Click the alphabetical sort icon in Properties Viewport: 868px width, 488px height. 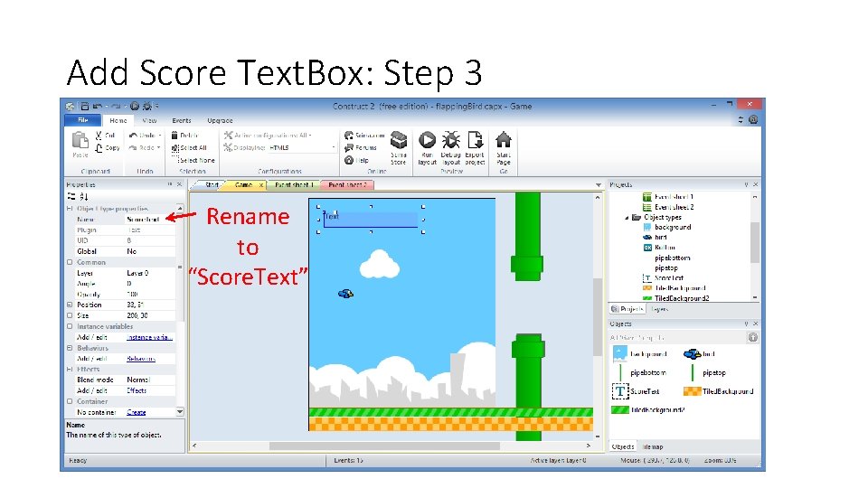[83, 196]
